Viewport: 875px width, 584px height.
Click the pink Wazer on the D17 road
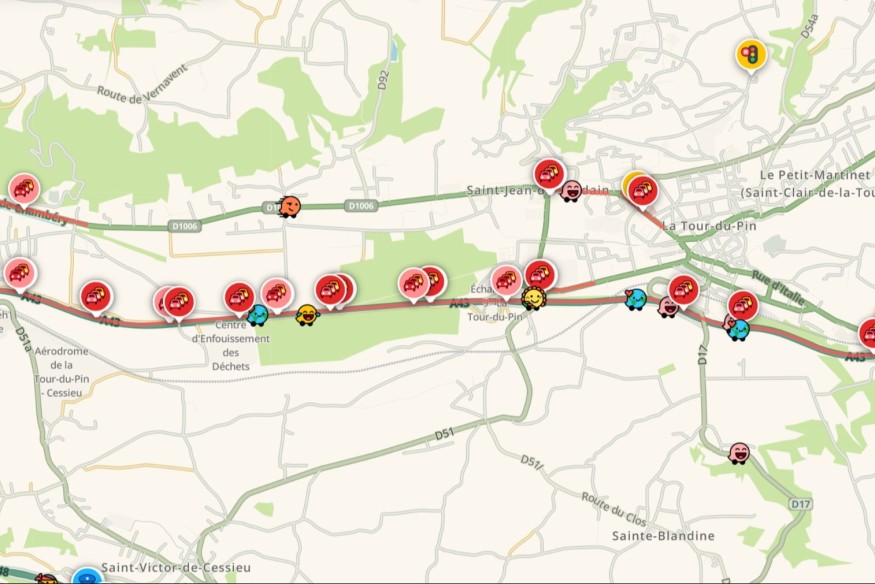click(739, 453)
